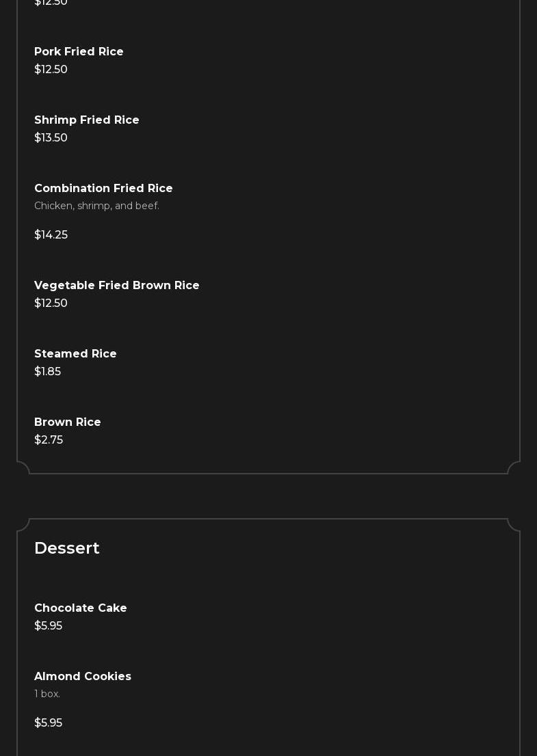Viewport: 537px width, 756px height.
Task: Click the $5.95 price under Chocolate Cake
Action: point(48,626)
